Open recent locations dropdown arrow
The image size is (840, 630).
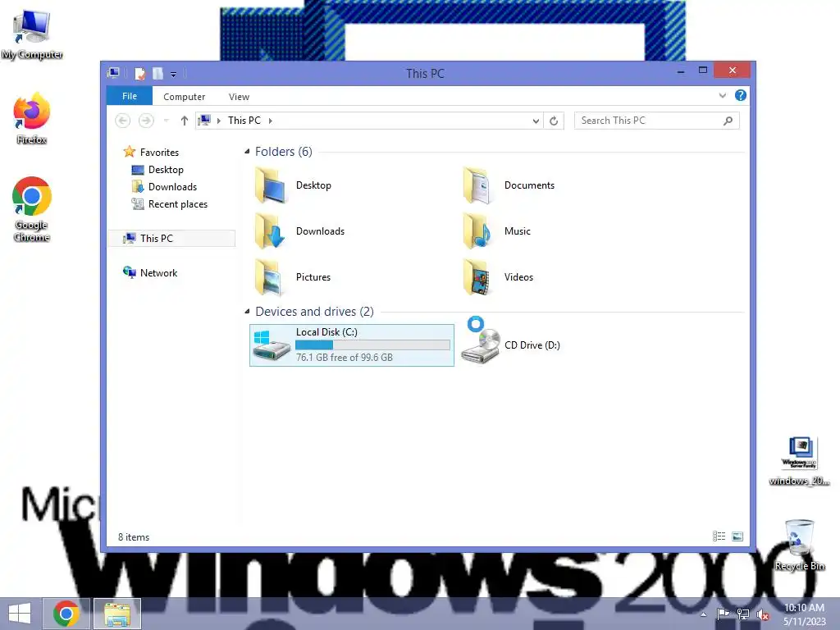(166, 121)
